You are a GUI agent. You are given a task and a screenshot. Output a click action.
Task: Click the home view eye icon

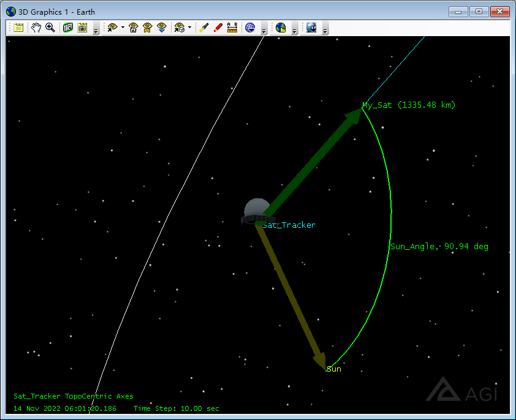[x=133, y=28]
